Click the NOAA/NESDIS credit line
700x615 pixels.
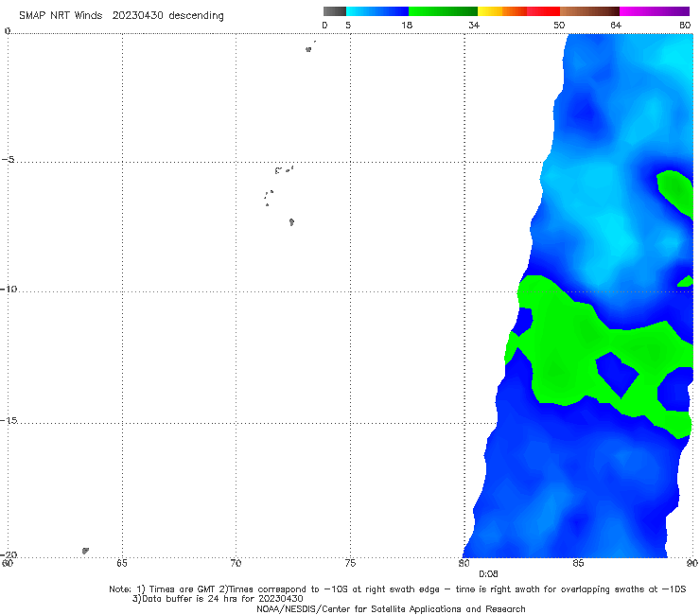click(391, 609)
